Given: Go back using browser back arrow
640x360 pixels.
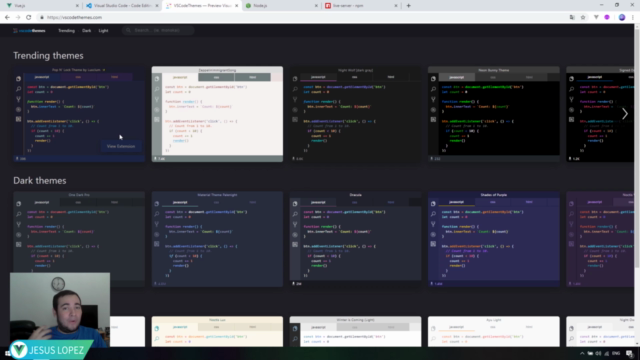Looking at the screenshot, I should pyautogui.click(x=7, y=17).
